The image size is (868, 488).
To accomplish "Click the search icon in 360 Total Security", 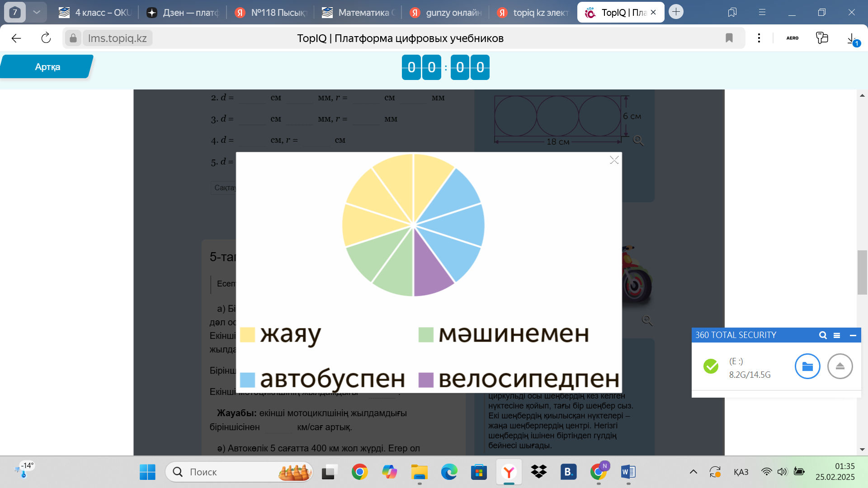I will pyautogui.click(x=823, y=335).
